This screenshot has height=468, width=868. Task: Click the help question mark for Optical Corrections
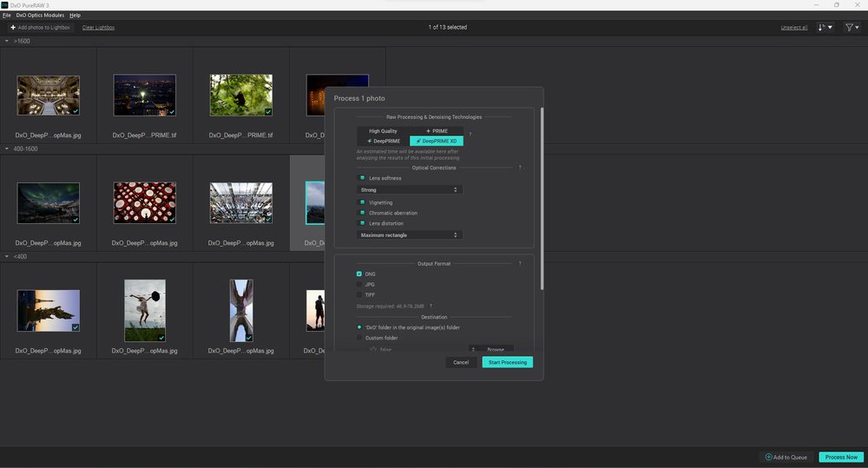(519, 168)
